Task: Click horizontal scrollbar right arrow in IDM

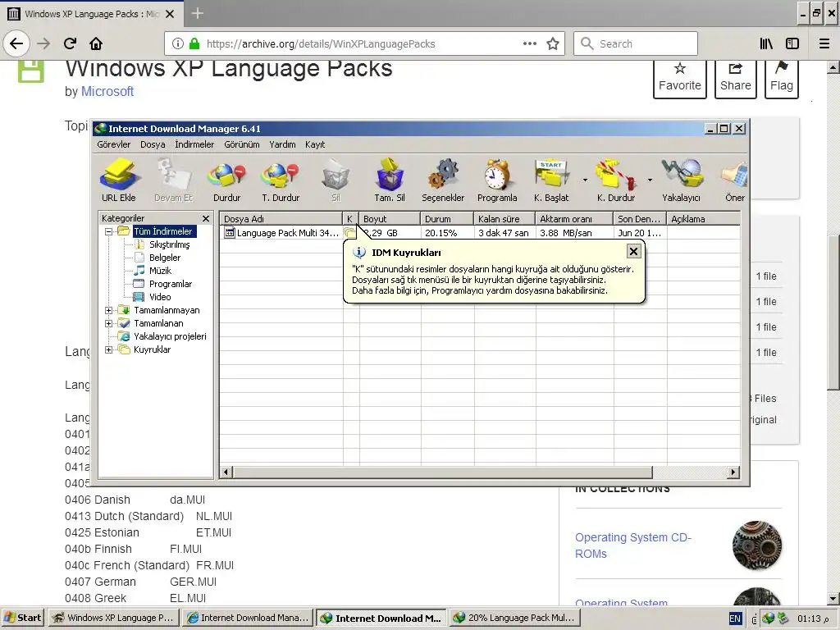Action: (x=734, y=472)
